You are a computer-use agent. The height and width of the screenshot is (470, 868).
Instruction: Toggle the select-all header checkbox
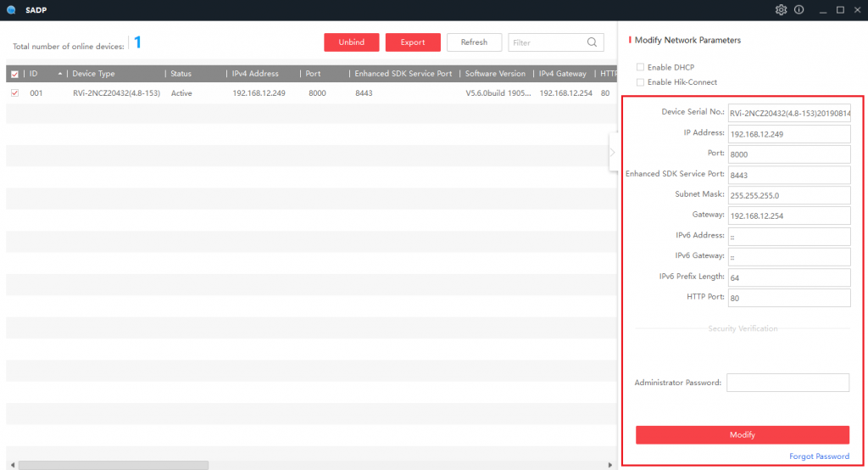point(14,74)
